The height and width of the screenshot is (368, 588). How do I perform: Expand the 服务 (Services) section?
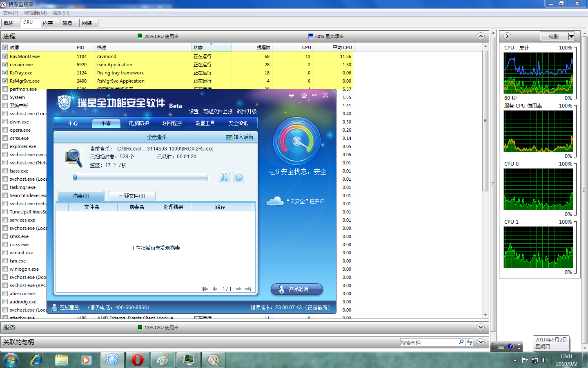[x=481, y=327]
